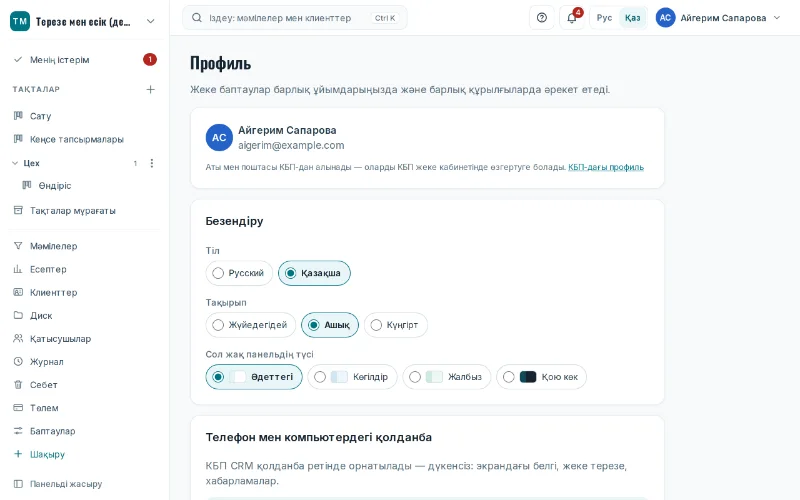This screenshot has height=500, width=800.
Task: Open Қатысушылар members page
Action: (x=85, y=338)
